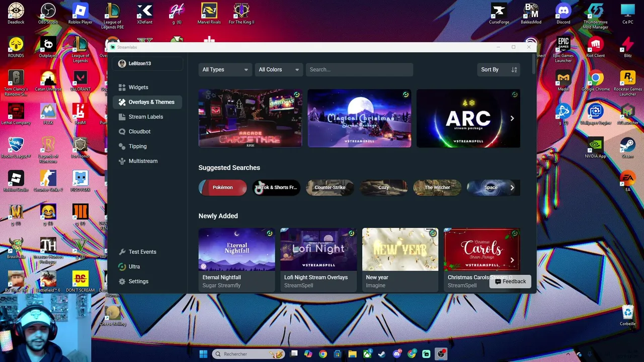Image resolution: width=644 pixels, height=362 pixels.
Task: Open the New year overlay by Imagine
Action: 400,259
